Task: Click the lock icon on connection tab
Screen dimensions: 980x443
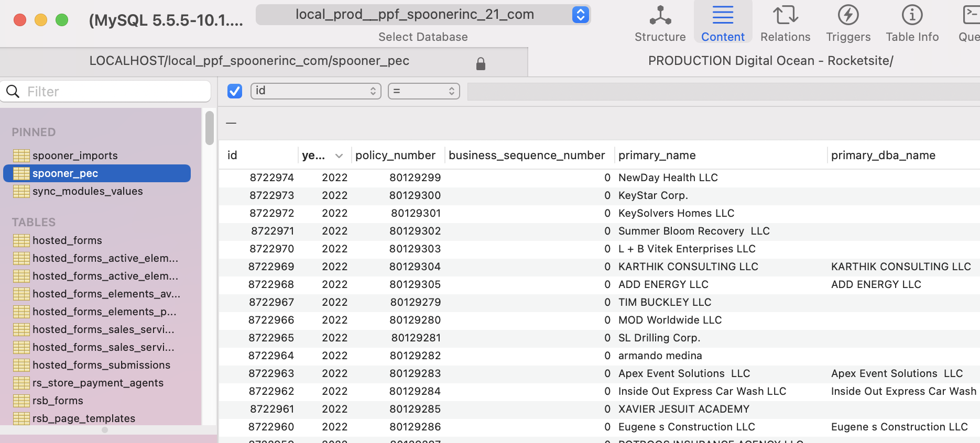Action: coord(481,63)
